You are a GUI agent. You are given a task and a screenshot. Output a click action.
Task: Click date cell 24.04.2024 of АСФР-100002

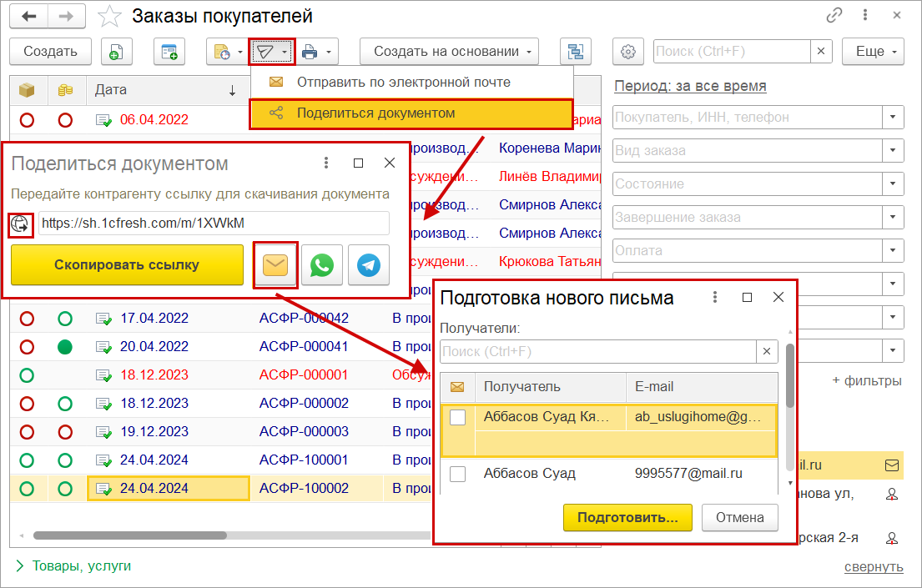point(169,489)
